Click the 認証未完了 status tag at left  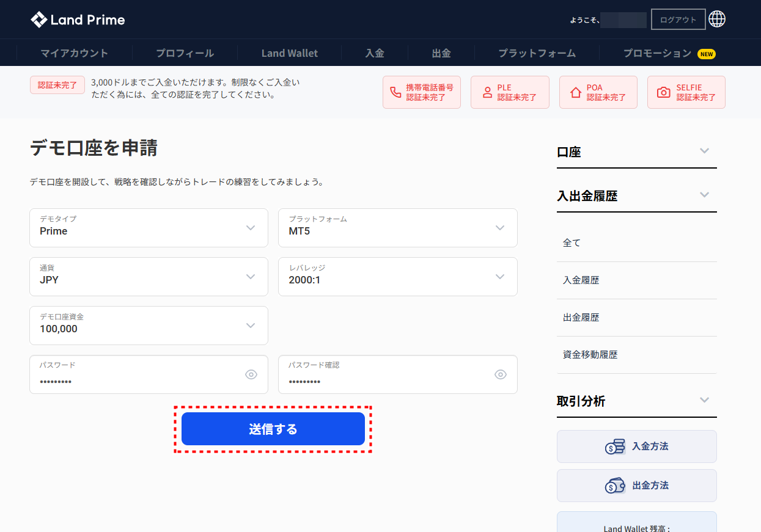(57, 85)
